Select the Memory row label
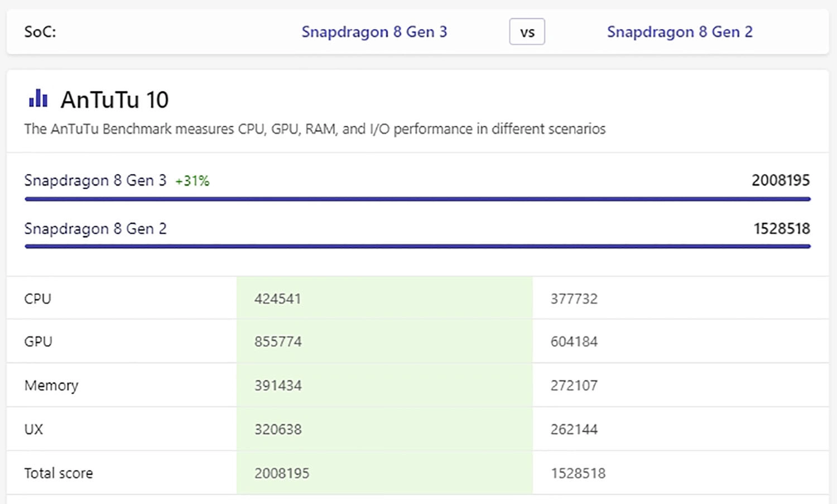 [51, 386]
